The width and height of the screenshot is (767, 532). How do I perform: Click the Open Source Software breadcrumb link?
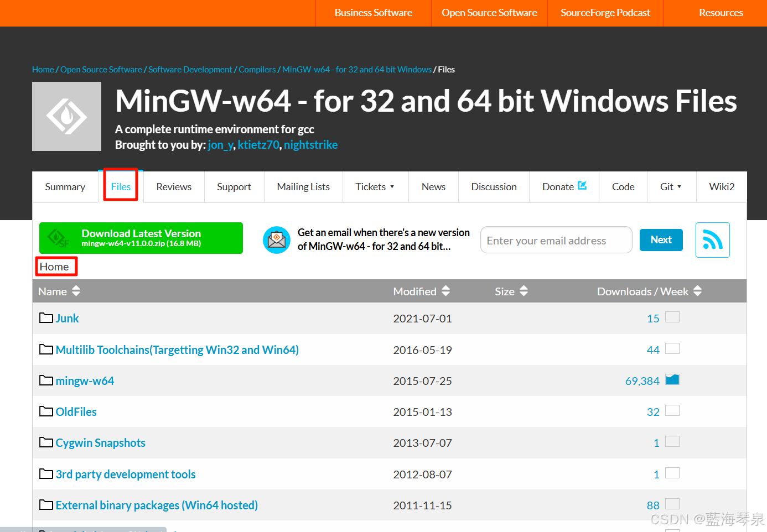pyautogui.click(x=101, y=70)
